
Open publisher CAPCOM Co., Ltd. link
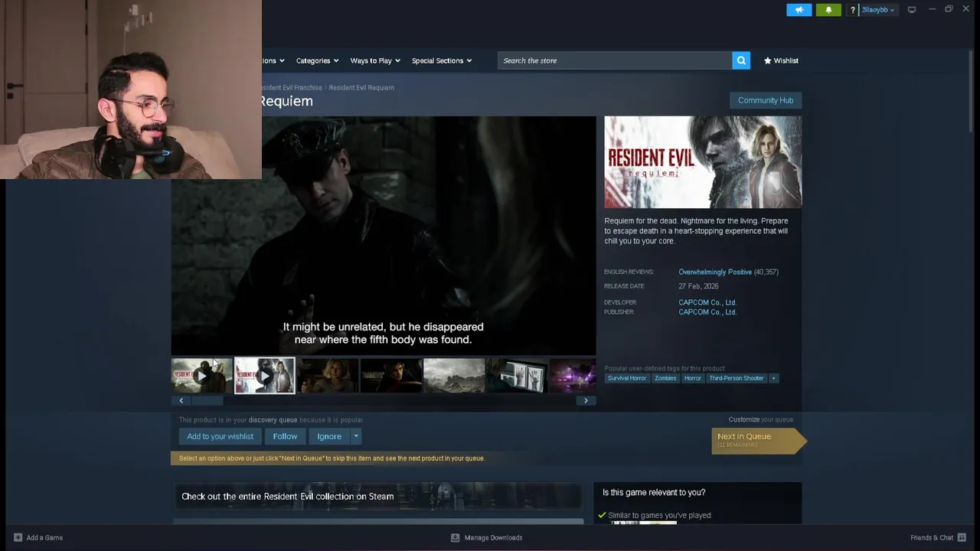707,312
